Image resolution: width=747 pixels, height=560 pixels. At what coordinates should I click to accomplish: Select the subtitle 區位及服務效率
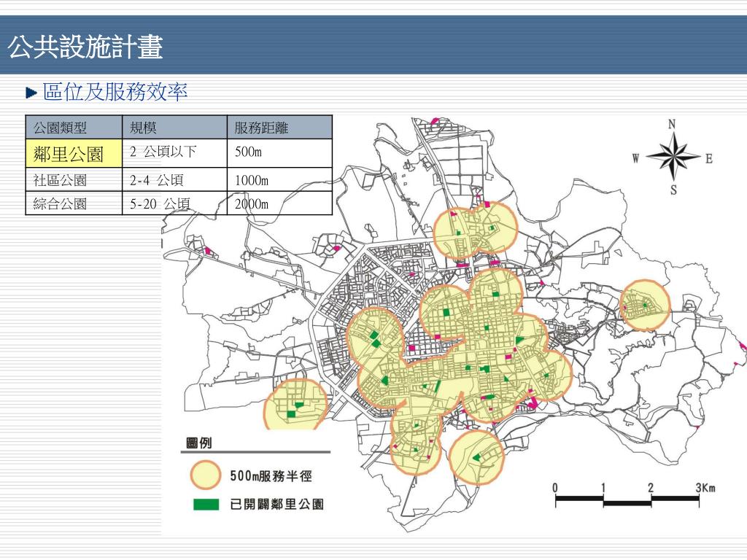(115, 92)
